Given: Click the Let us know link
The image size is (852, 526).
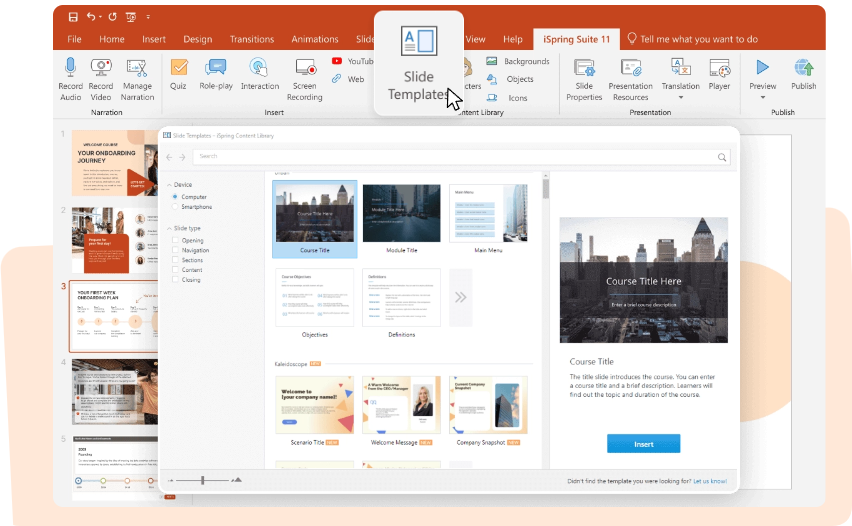Looking at the screenshot, I should (710, 481).
